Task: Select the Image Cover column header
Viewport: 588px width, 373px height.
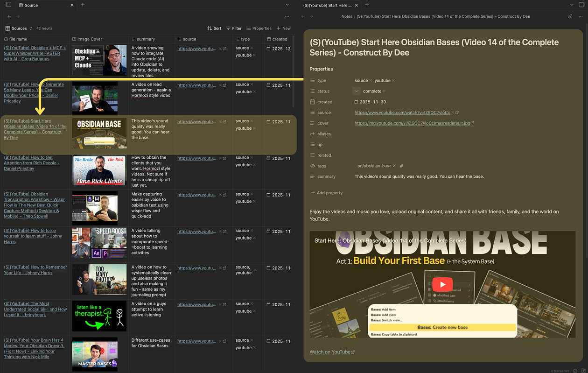Action: point(99,39)
